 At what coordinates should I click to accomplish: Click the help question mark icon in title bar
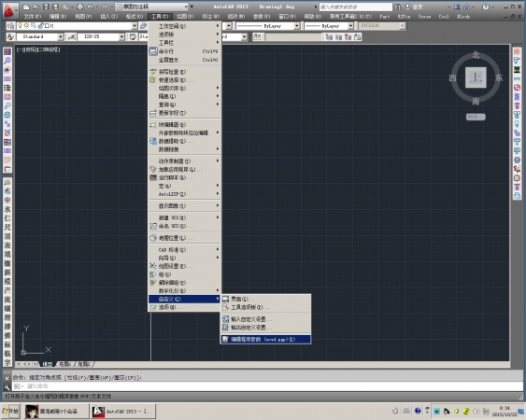tap(486, 7)
